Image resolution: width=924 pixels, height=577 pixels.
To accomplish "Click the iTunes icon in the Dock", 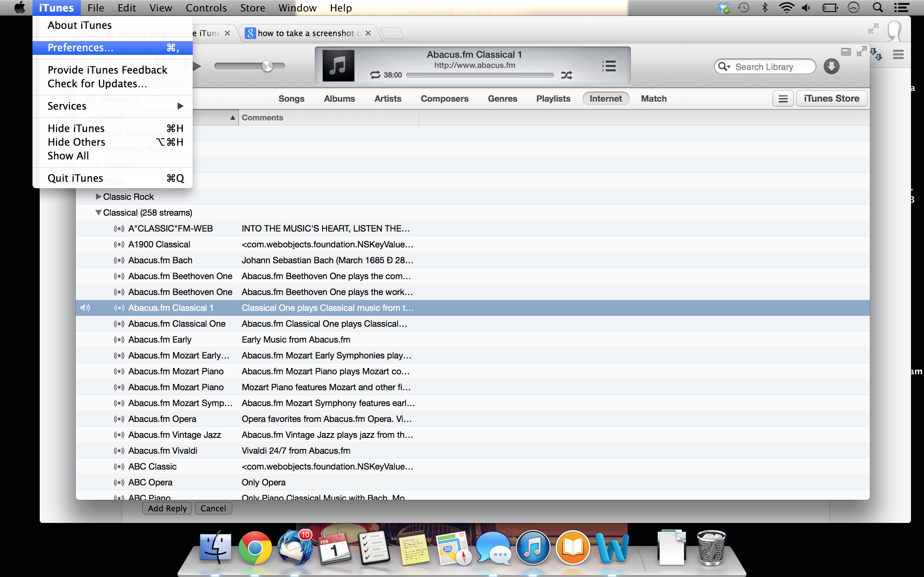I will 533,548.
